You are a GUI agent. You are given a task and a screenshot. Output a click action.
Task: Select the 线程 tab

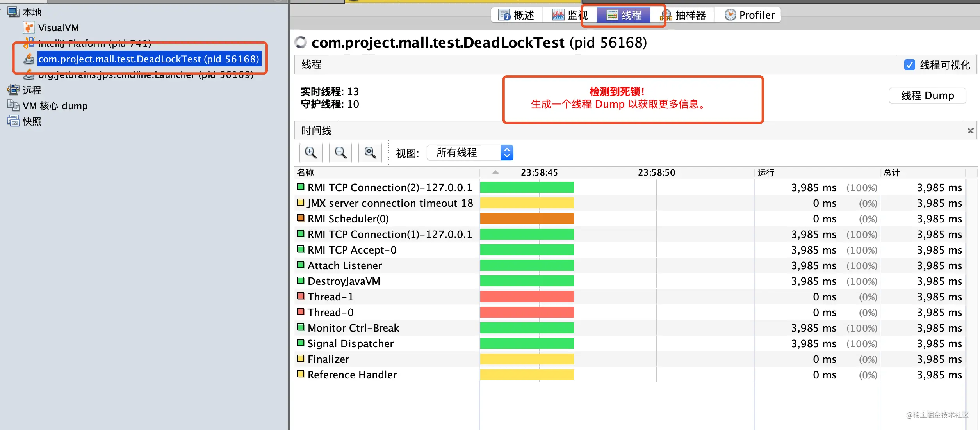pos(624,15)
